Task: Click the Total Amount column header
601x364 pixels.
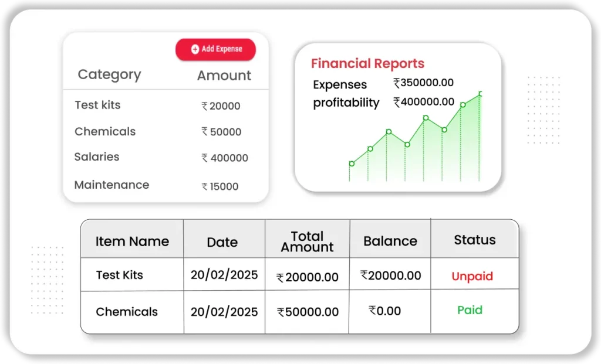Action: [x=307, y=241]
